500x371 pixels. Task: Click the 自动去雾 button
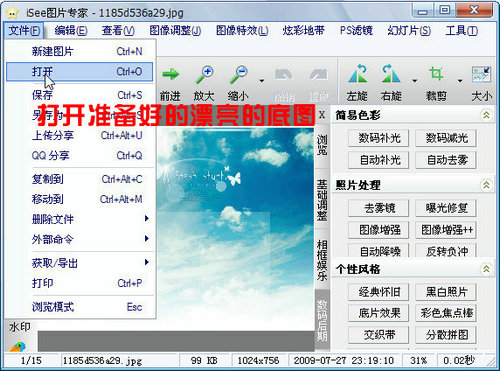[x=446, y=160]
